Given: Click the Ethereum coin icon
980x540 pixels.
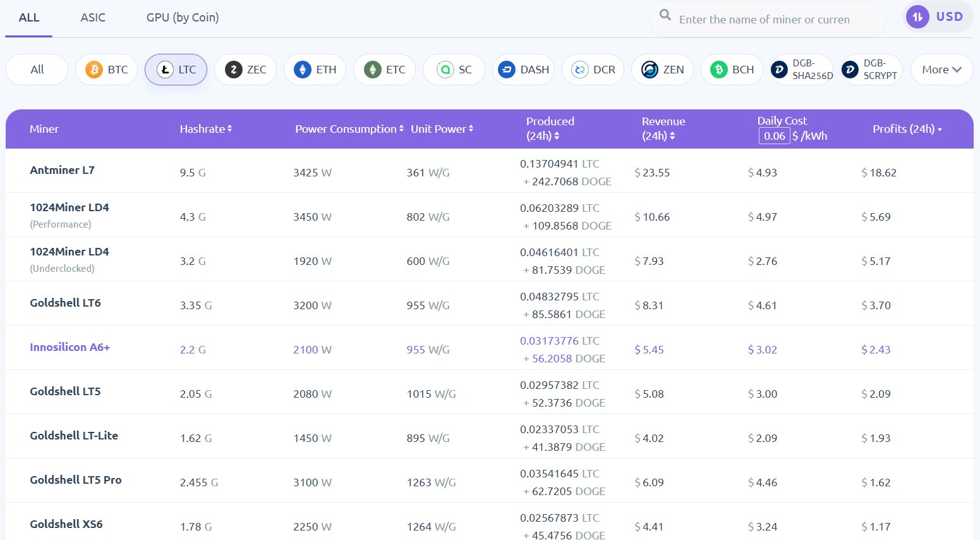Looking at the screenshot, I should pyautogui.click(x=302, y=70).
